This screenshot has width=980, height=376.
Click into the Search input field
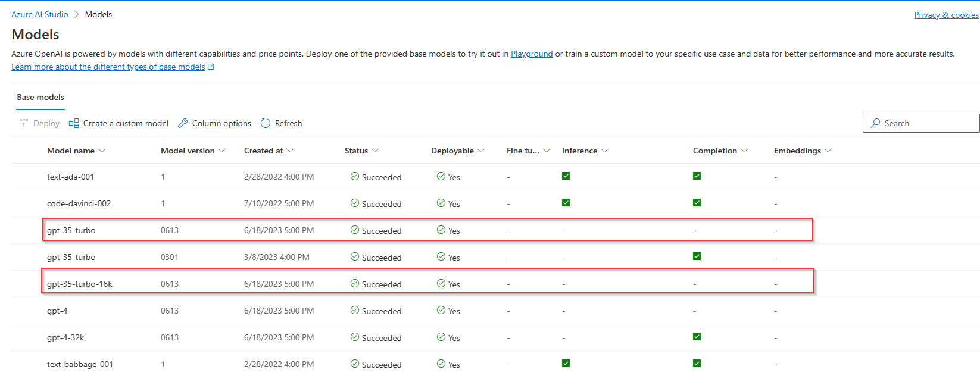tap(921, 123)
